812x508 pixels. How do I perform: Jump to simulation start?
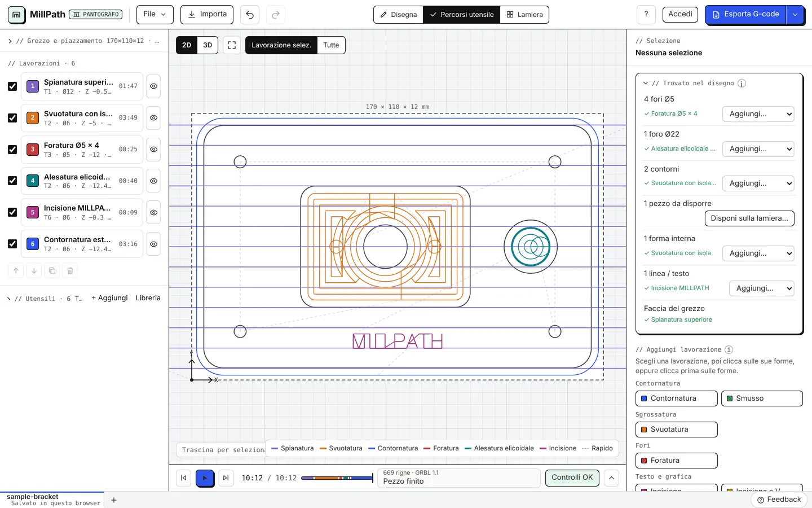[x=183, y=478]
